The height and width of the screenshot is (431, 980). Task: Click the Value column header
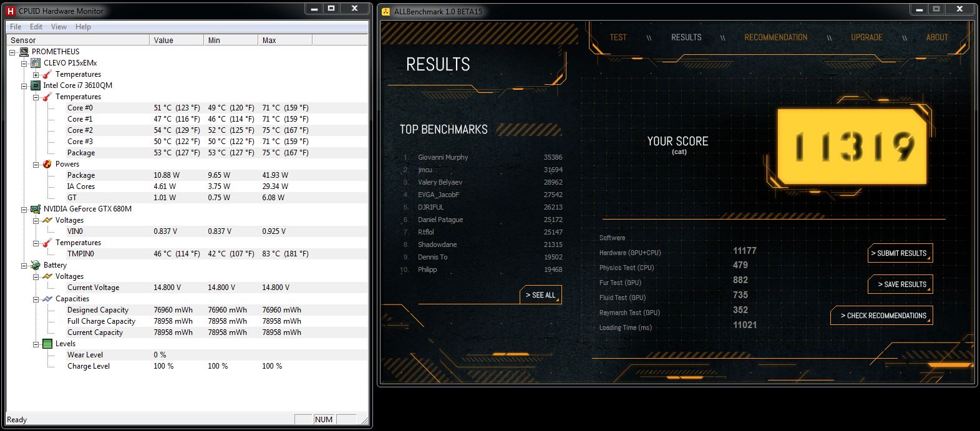tap(177, 40)
